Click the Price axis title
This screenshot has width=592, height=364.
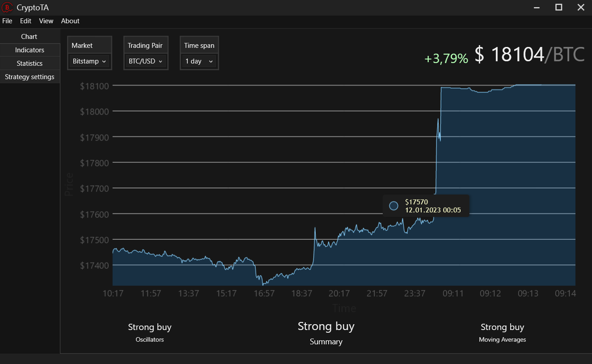[x=69, y=185]
